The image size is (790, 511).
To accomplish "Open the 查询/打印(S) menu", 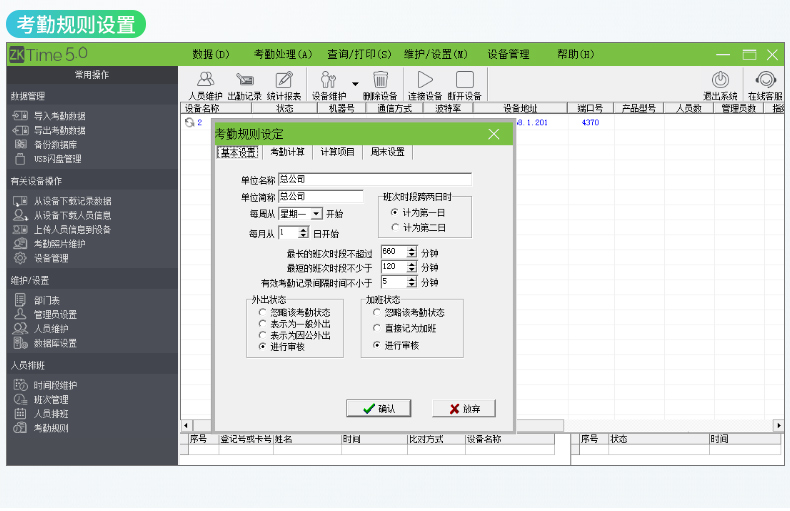I will coord(359,54).
